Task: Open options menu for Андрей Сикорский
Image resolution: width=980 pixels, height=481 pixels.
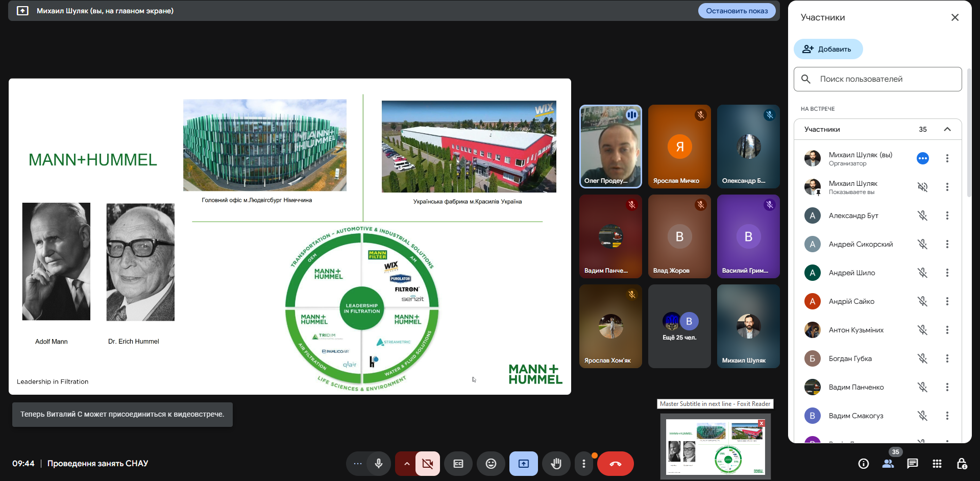Action: click(947, 244)
